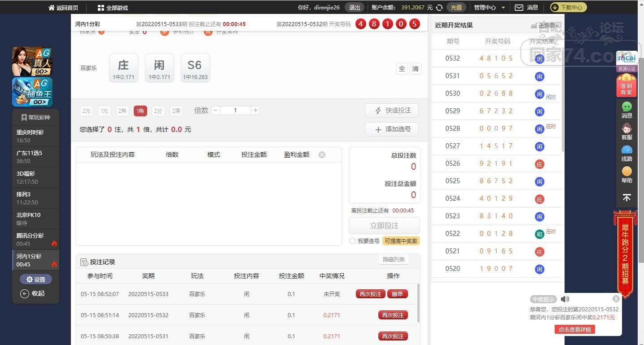This screenshot has height=345, width=644.
Task: Open AG 真人 live casino banner
Action: point(32,61)
